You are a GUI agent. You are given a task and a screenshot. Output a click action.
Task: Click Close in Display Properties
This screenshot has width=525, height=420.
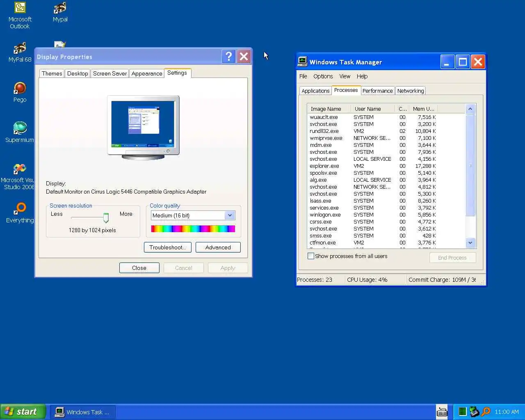[x=139, y=268]
